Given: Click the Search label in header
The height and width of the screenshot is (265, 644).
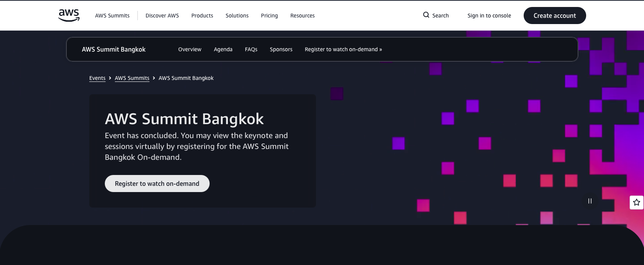Looking at the screenshot, I should pyautogui.click(x=441, y=16).
